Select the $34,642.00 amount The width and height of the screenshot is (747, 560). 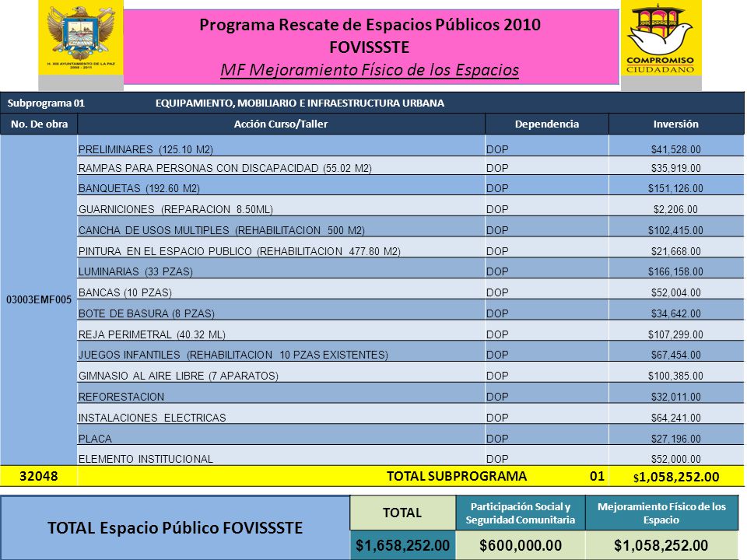[675, 313]
